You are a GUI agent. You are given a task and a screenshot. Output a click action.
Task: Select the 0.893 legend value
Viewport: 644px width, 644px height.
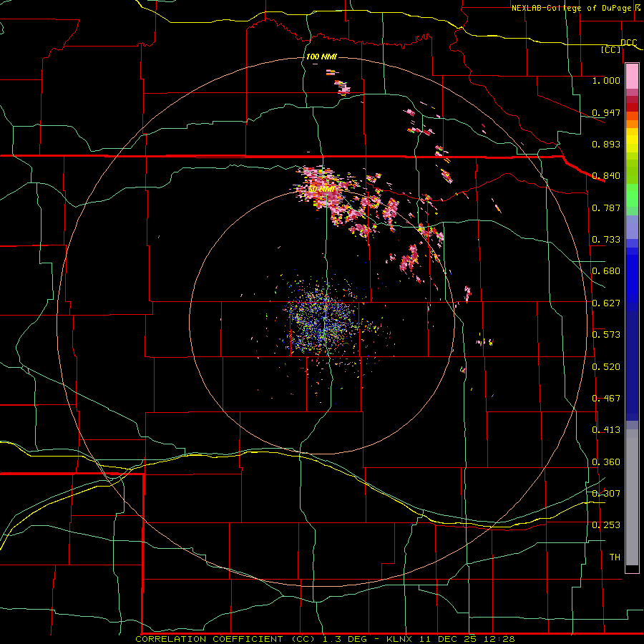pos(606,144)
